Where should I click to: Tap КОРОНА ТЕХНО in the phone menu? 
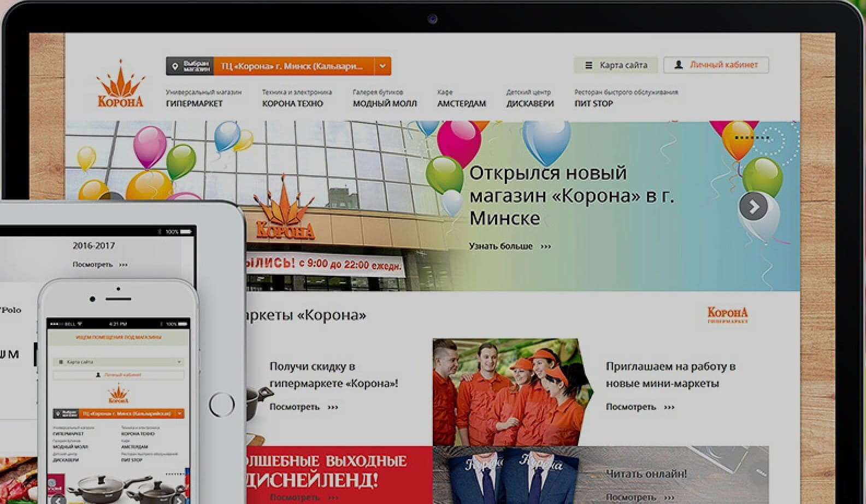pos(138,434)
